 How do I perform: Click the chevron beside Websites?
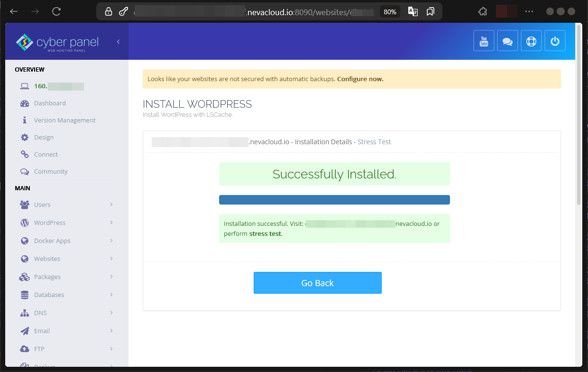[x=111, y=259]
